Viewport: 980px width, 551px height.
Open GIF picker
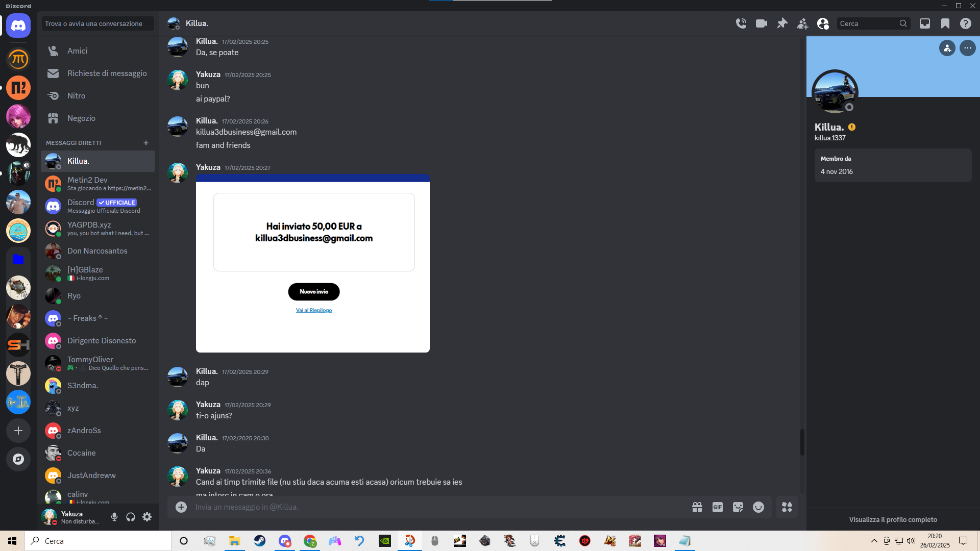(718, 507)
